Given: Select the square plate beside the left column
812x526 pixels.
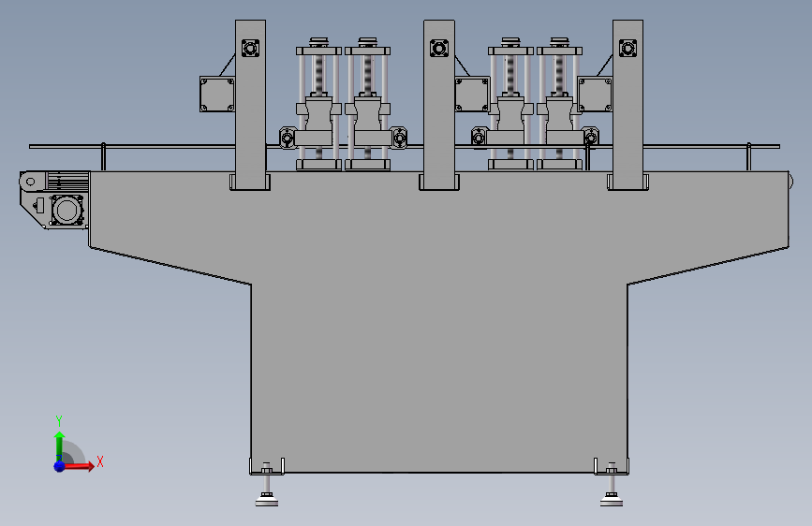Looking at the screenshot, I should pos(217,95).
